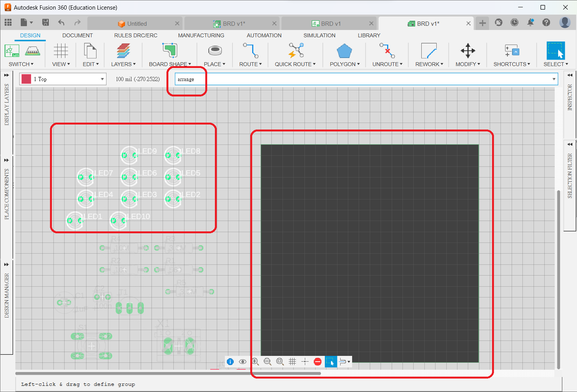577x392 pixels.
Task: Click into the command line input field
Action: [x=361, y=79]
